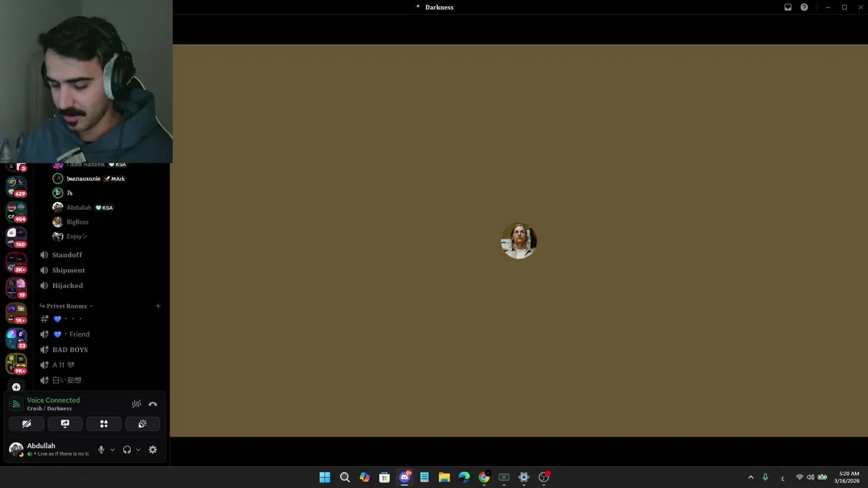Viewport: 868px width, 488px height.
Task: Open Notepad from the taskbar
Action: click(x=425, y=477)
